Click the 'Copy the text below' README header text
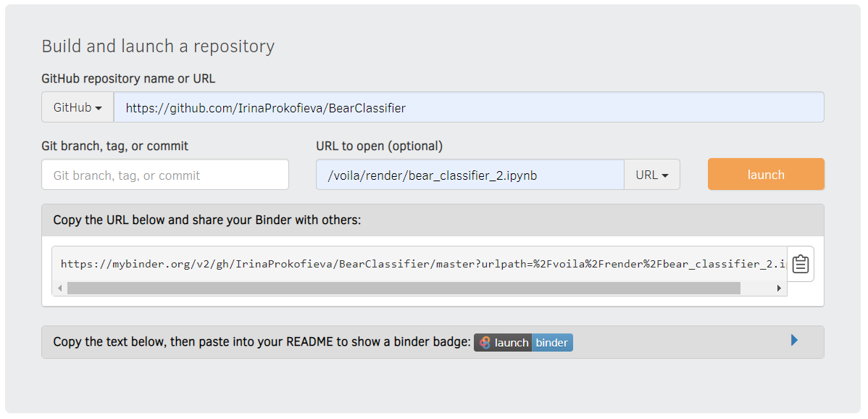This screenshot has width=868, height=419. click(262, 342)
